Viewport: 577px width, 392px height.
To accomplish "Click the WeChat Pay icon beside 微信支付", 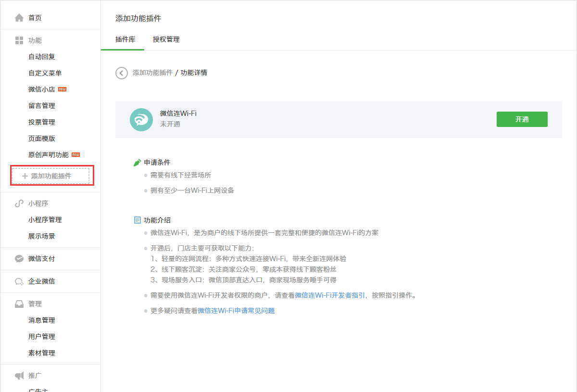I will tap(19, 259).
